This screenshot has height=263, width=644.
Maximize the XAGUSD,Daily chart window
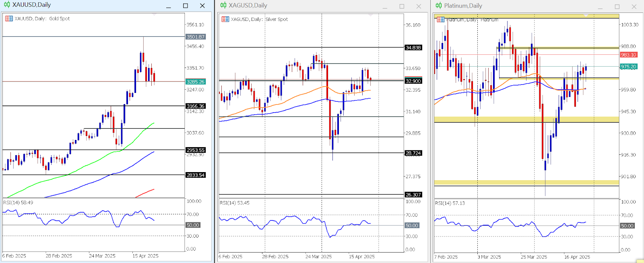pos(402,6)
